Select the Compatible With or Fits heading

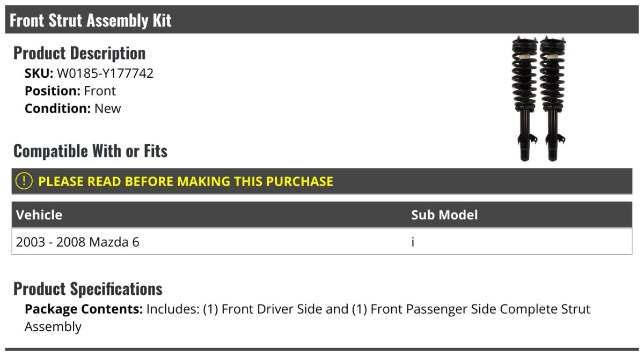point(90,151)
